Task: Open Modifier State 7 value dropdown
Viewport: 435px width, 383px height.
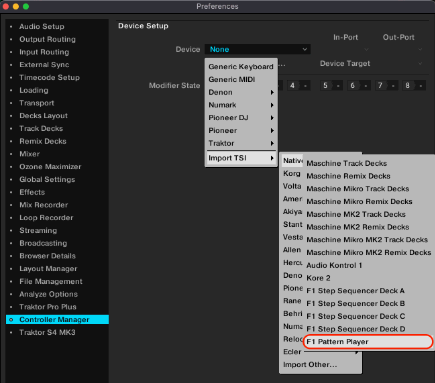Action: pyautogui.click(x=386, y=86)
